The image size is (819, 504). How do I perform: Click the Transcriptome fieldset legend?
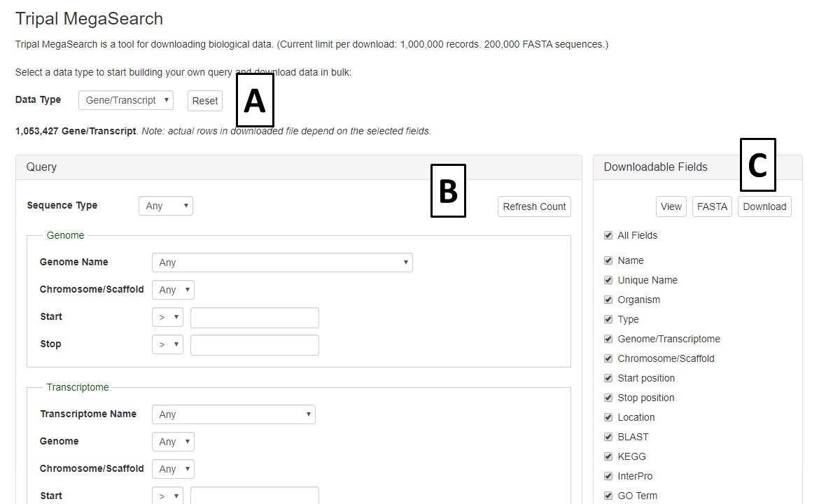click(x=78, y=387)
